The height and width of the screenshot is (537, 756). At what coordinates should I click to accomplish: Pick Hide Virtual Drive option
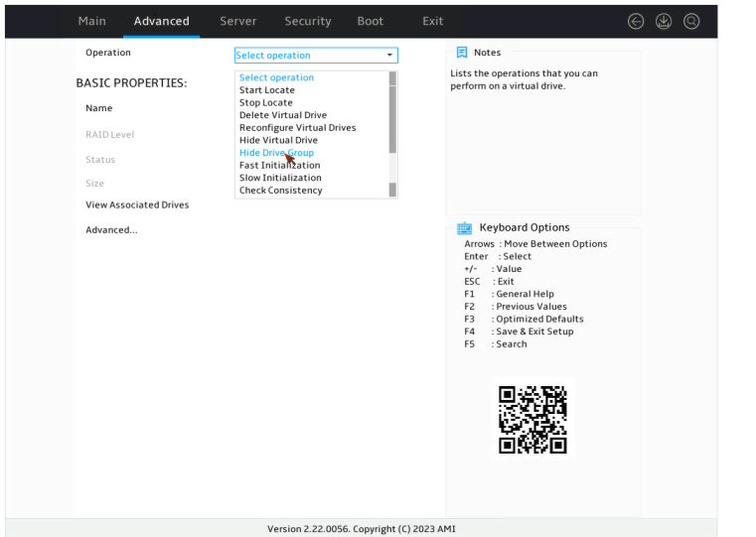pyautogui.click(x=278, y=140)
